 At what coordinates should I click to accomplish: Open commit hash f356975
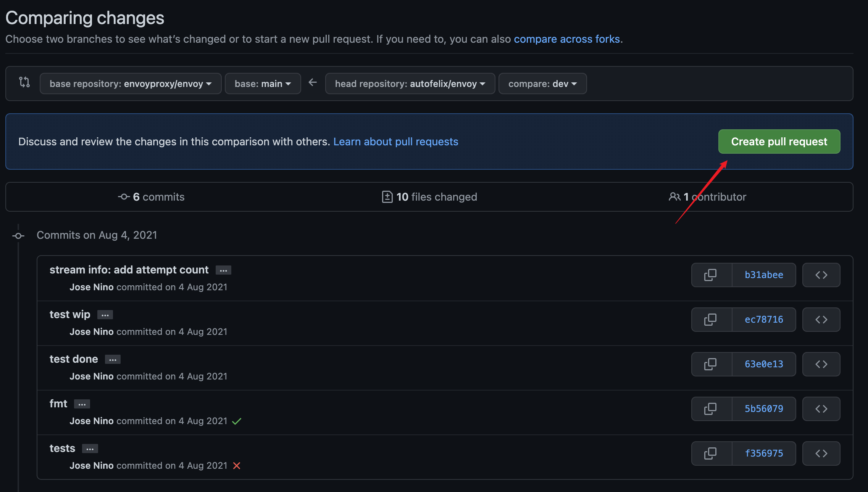(764, 453)
